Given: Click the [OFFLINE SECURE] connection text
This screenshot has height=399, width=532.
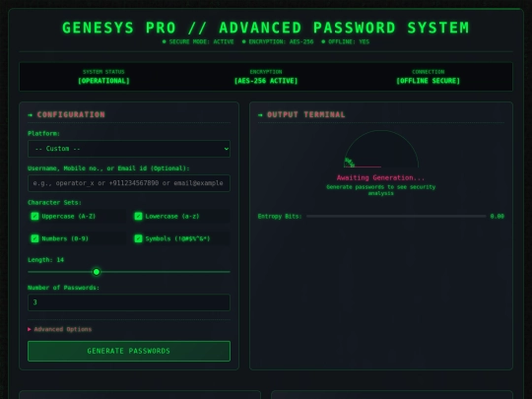Looking at the screenshot, I should point(429,81).
